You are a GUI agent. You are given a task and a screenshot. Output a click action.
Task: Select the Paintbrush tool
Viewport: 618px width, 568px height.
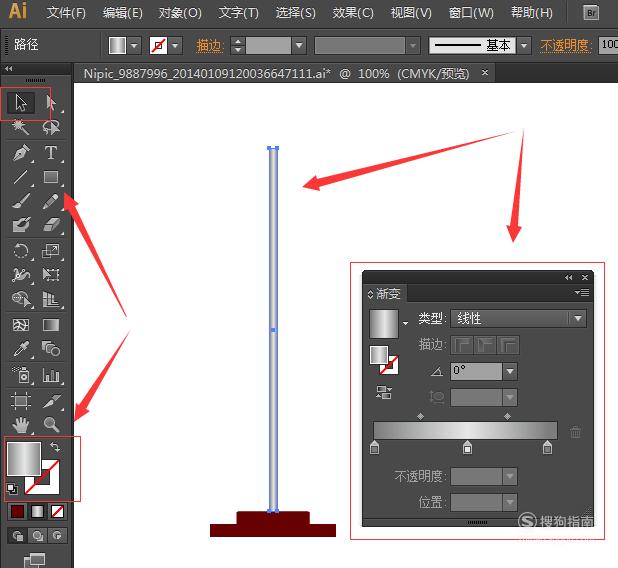(x=20, y=201)
